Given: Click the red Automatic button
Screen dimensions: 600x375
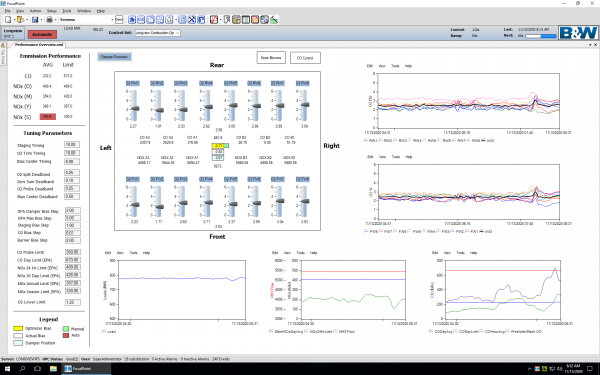Looking at the screenshot, I should [42, 34].
